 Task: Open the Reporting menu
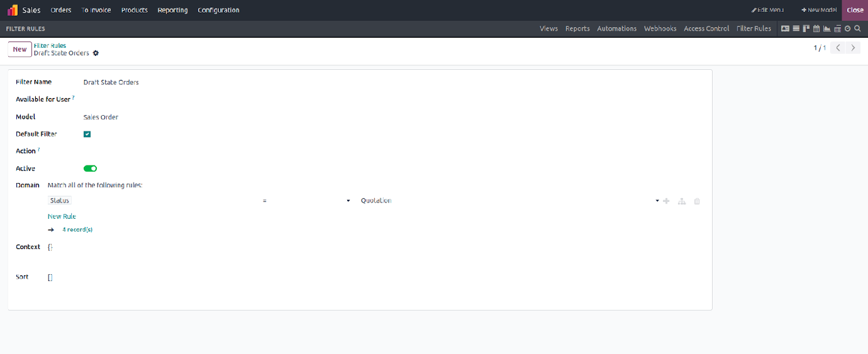click(x=172, y=10)
